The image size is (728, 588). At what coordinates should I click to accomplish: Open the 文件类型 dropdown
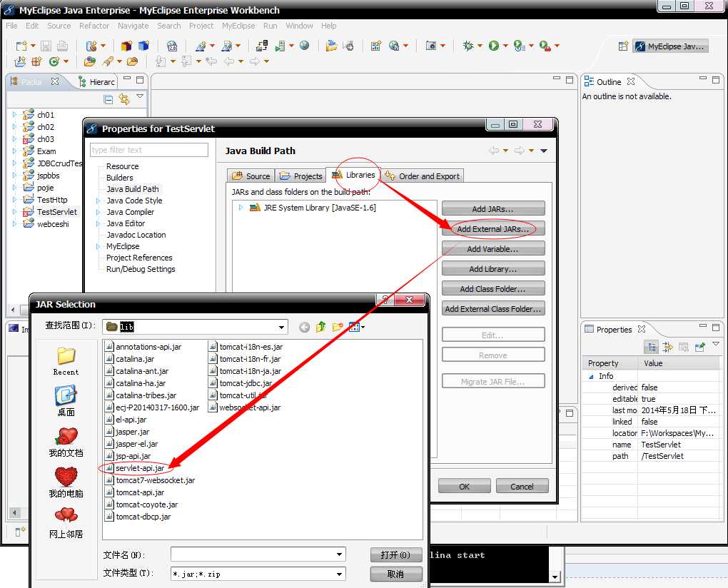[x=340, y=574]
